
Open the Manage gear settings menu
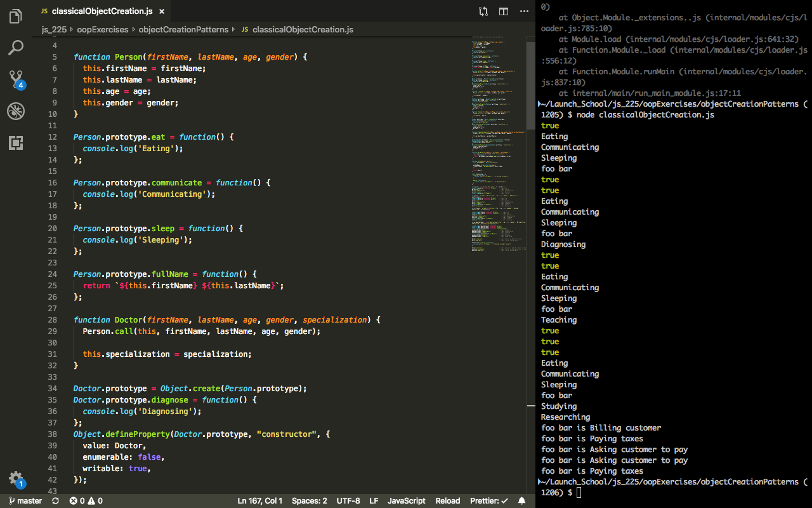[16, 479]
